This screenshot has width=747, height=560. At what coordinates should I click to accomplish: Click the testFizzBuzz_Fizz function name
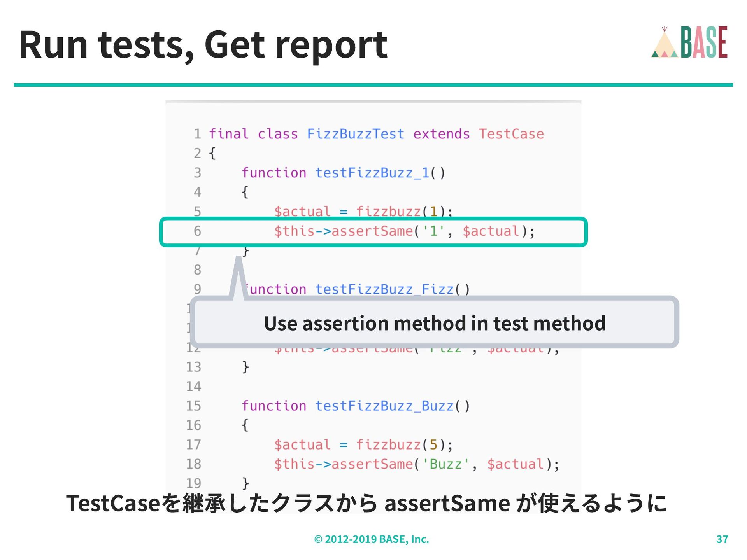(384, 289)
